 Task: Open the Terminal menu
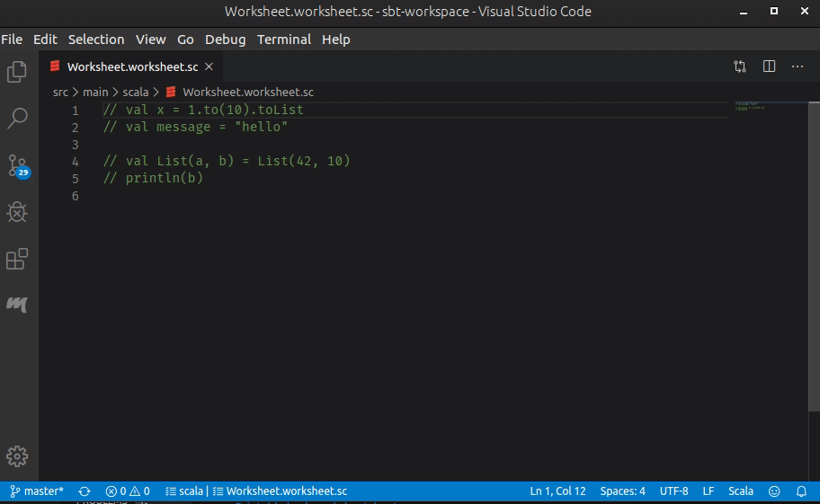pos(284,40)
